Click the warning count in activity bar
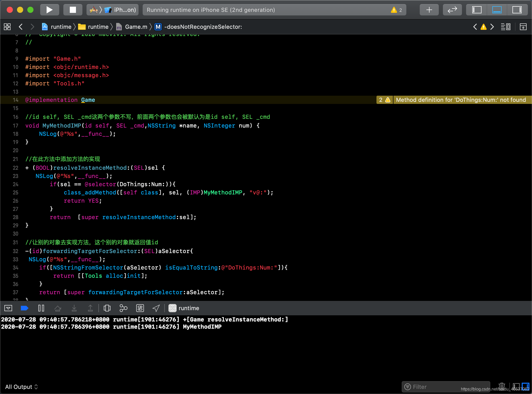 click(396, 10)
